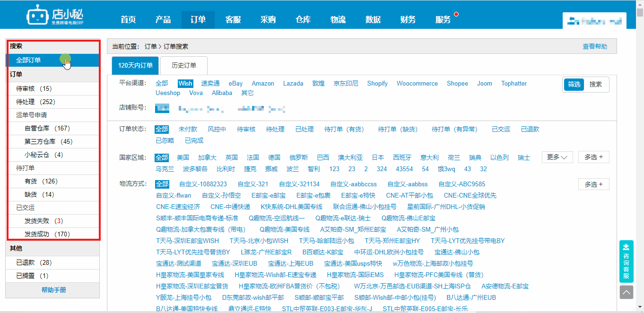Click the 店小秘 robot logo

[55, 15]
